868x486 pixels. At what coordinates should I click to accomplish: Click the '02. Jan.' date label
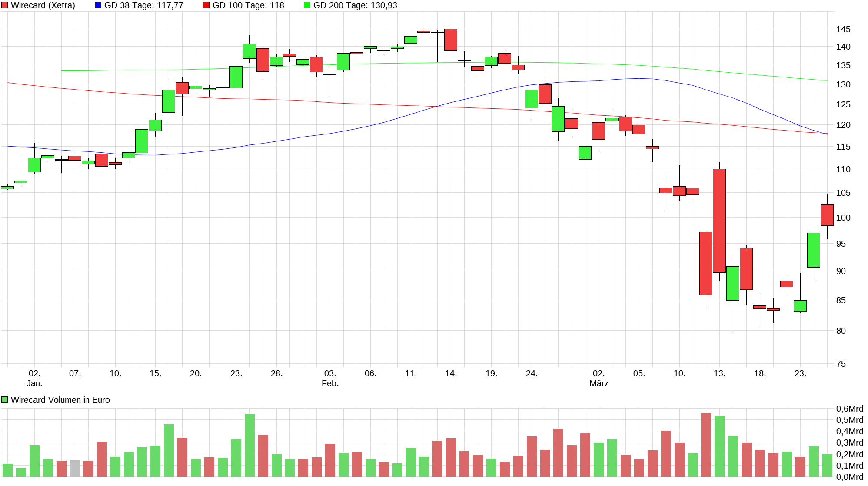[x=34, y=374]
